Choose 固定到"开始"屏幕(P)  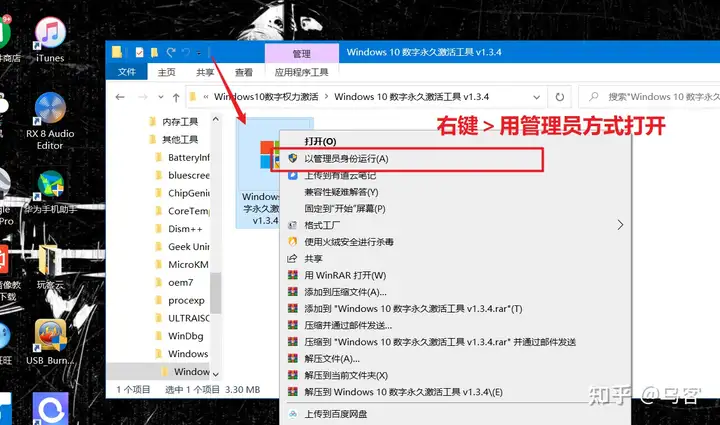pos(345,208)
